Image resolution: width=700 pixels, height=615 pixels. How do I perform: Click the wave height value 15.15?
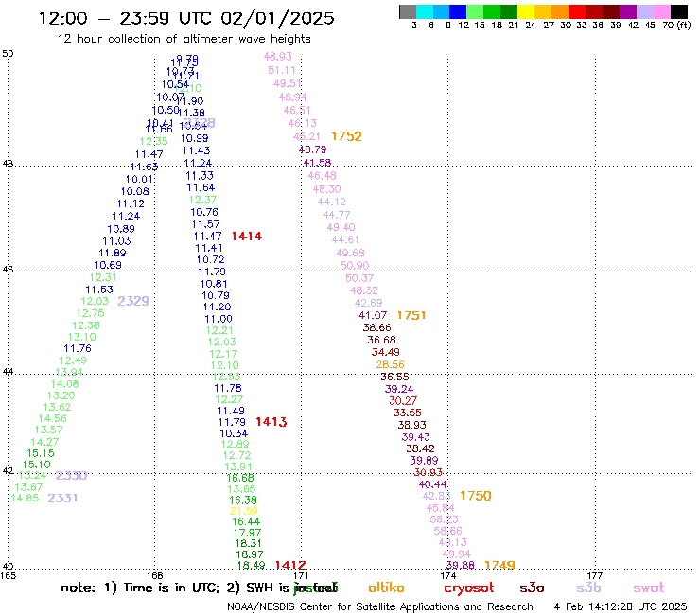click(x=40, y=453)
